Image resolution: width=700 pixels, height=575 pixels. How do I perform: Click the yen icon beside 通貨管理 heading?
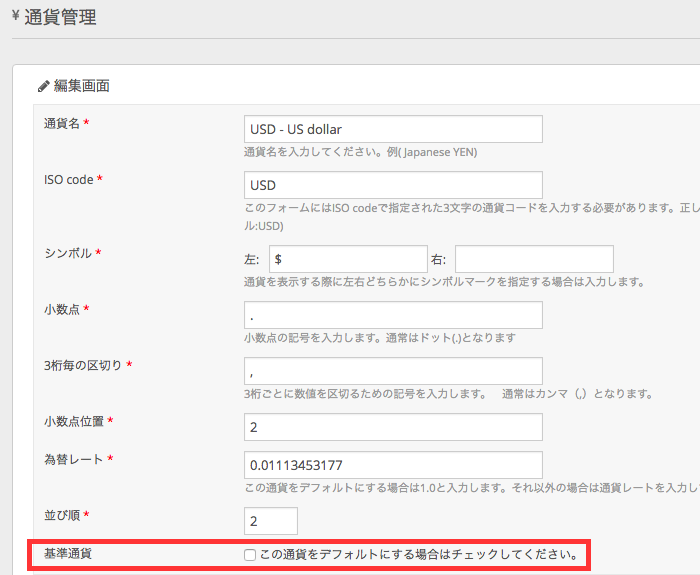(x=15, y=17)
